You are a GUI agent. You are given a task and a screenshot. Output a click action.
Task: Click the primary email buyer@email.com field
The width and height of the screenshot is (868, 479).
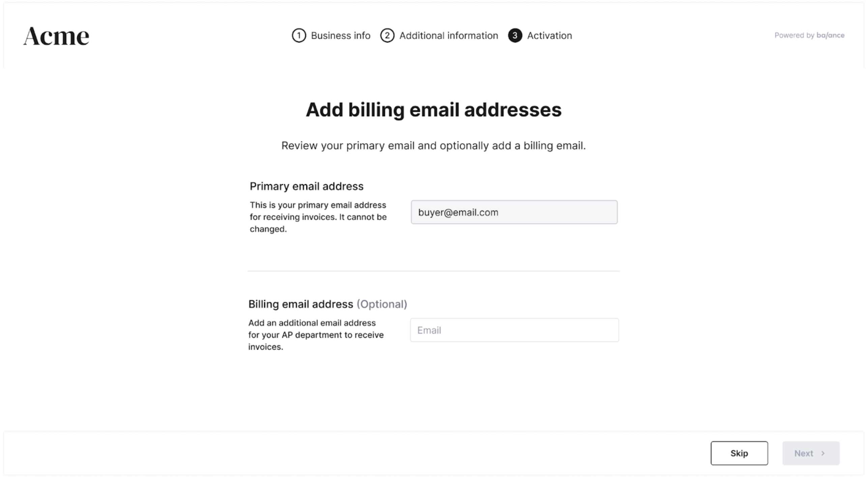pyautogui.click(x=514, y=212)
